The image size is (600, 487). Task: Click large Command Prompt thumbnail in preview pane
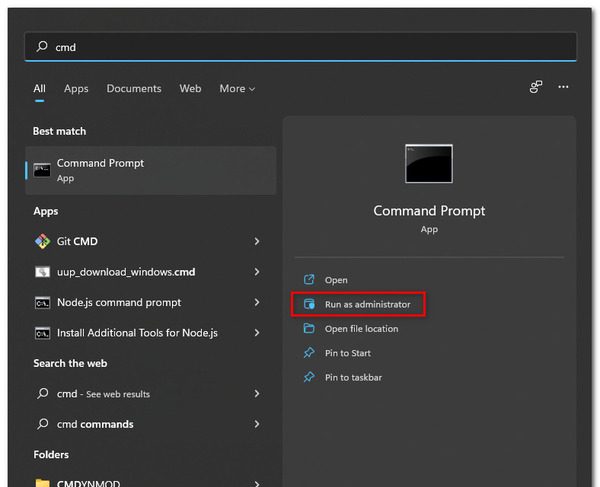coord(429,164)
